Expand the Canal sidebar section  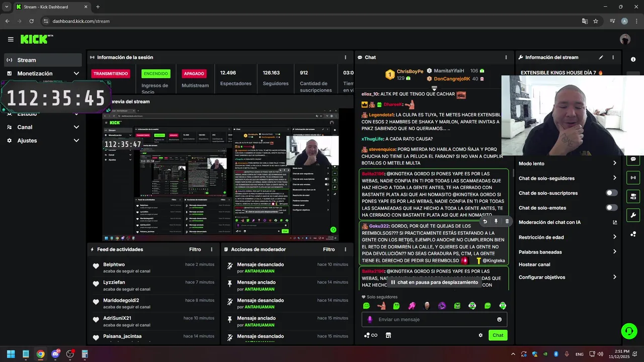coord(42,127)
